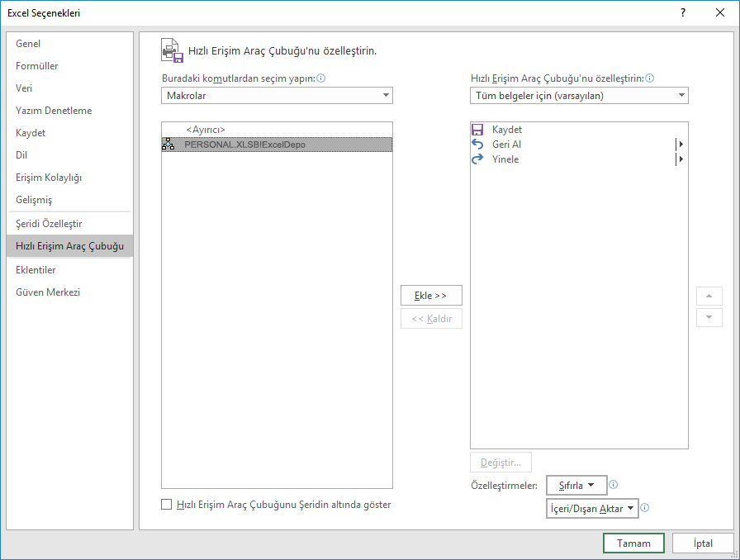Click the Ekle >> button
This screenshot has width=740, height=560.
pyautogui.click(x=431, y=295)
